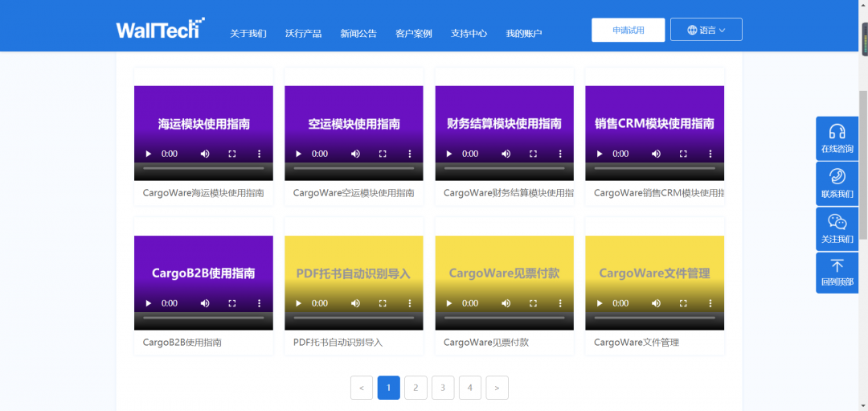Go to page 4
868x411 pixels.
470,388
